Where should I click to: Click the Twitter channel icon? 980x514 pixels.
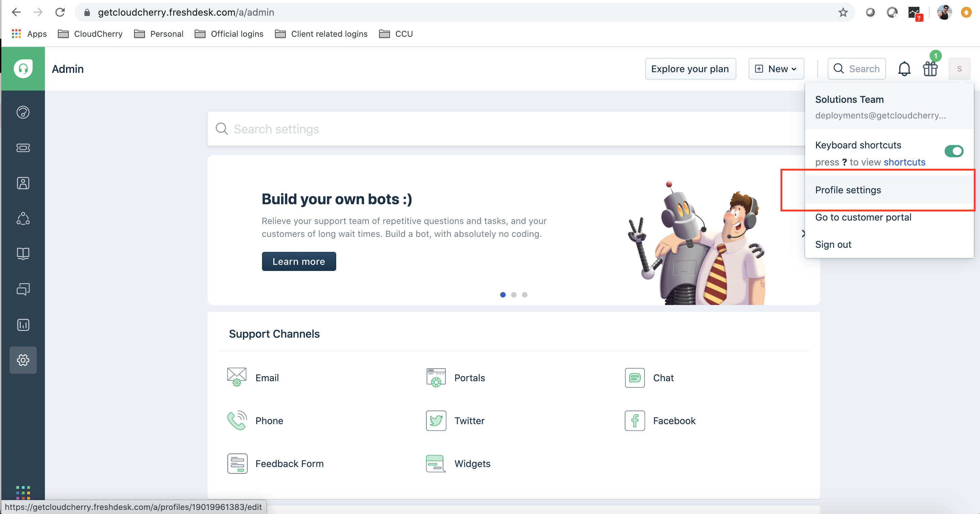point(436,420)
